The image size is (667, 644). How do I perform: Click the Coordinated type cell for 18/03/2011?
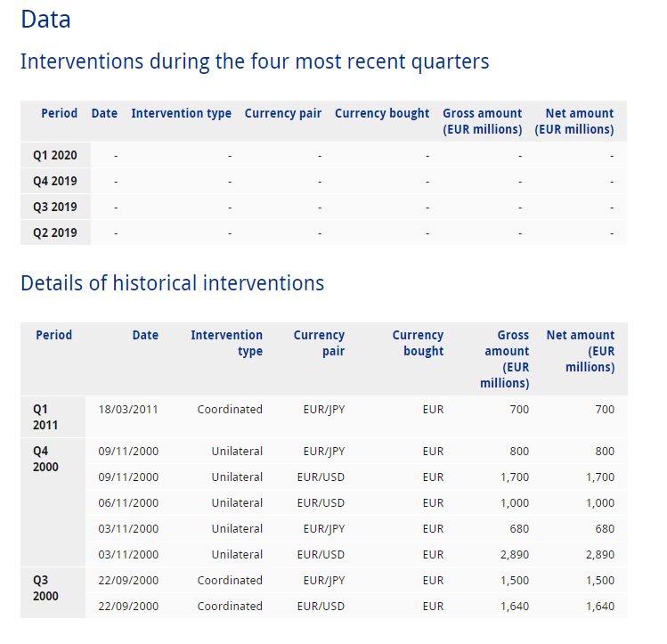pos(230,410)
